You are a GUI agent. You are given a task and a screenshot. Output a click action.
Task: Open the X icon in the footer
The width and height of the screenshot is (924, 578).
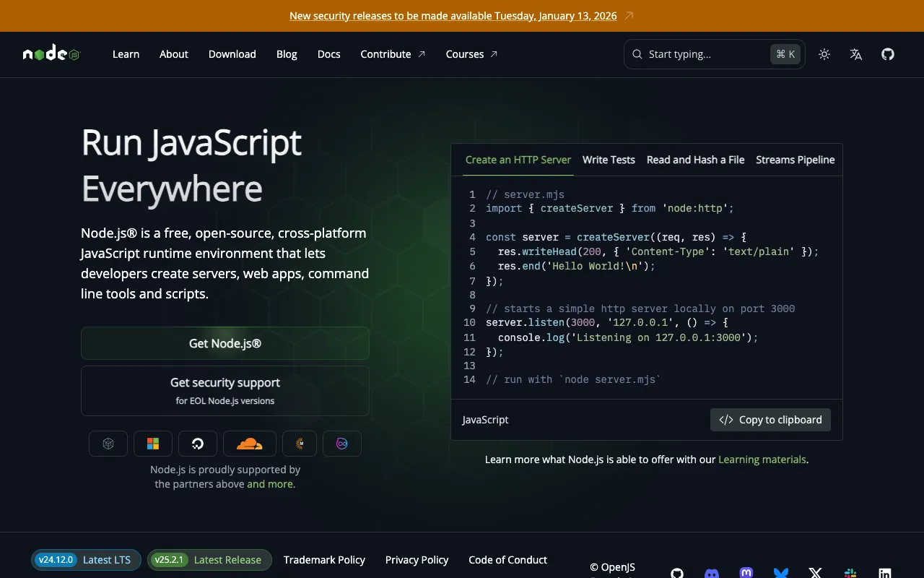[x=815, y=573]
